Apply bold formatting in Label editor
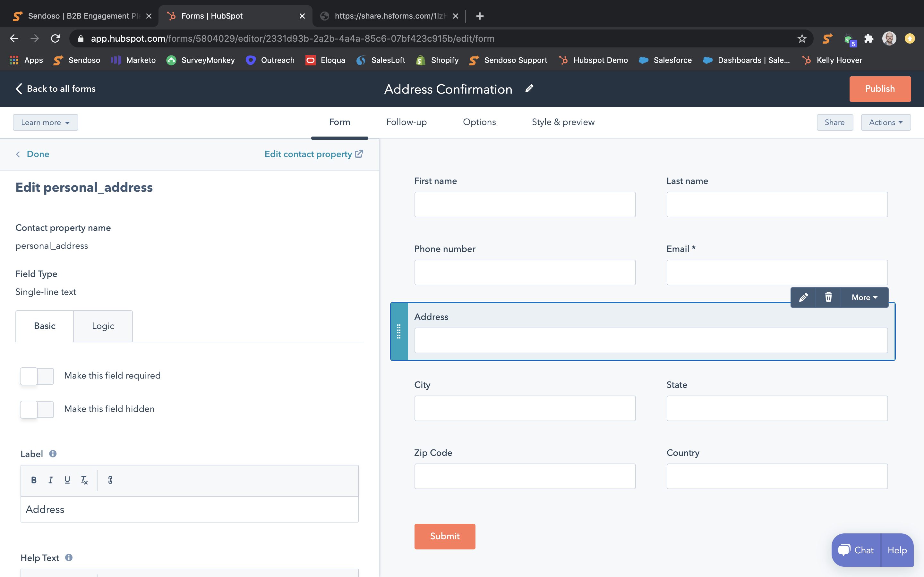This screenshot has height=577, width=924. tap(34, 480)
